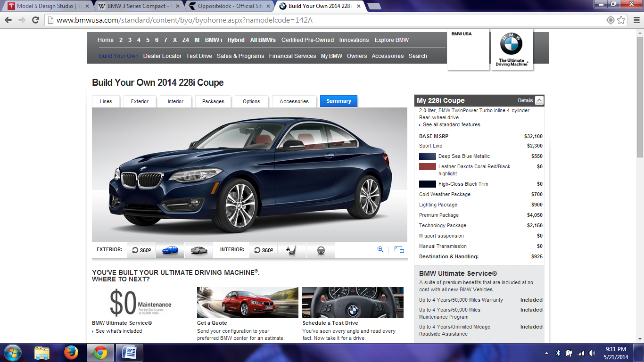This screenshot has height=362, width=644.
Task: Open All BMWs navigation item
Action: point(263,40)
